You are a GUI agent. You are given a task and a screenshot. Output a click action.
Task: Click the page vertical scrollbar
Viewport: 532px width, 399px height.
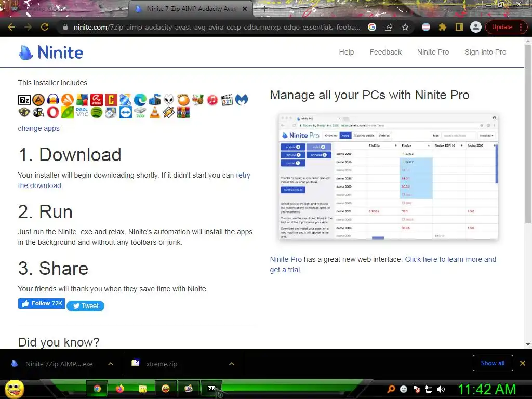tap(528, 134)
